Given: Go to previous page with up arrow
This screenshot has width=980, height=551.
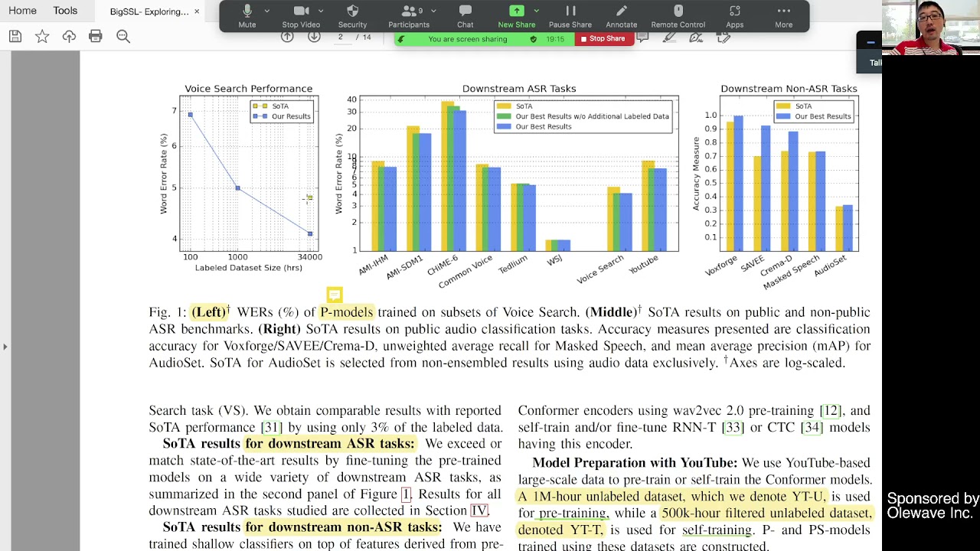Looking at the screenshot, I should pyautogui.click(x=287, y=37).
